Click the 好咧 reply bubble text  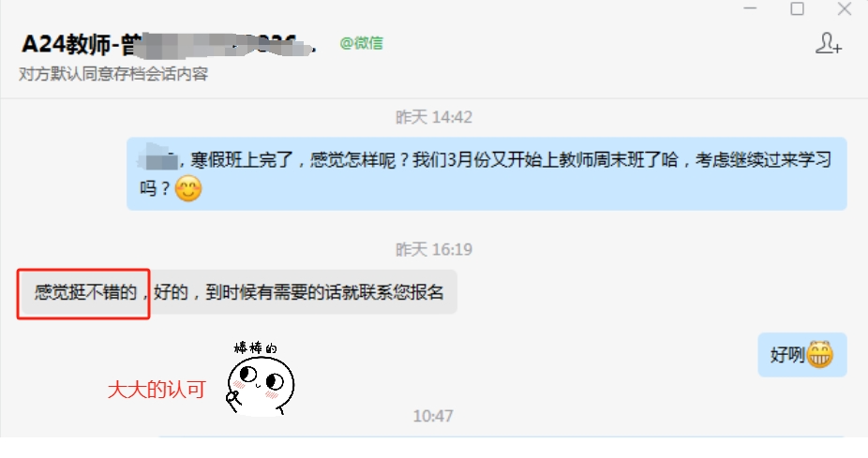[787, 355]
